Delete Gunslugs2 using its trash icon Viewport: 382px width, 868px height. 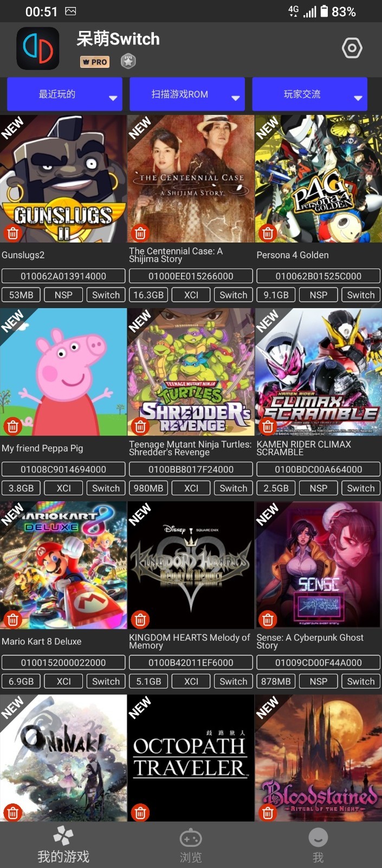click(x=13, y=233)
